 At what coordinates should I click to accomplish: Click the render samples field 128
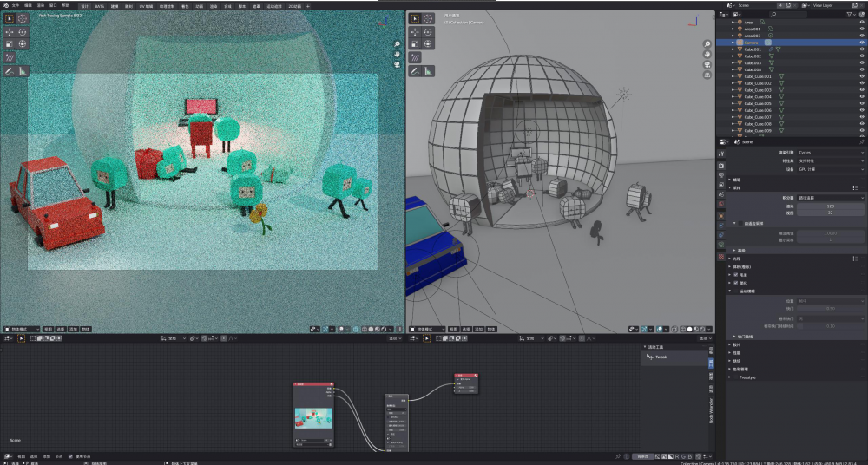[x=830, y=206]
